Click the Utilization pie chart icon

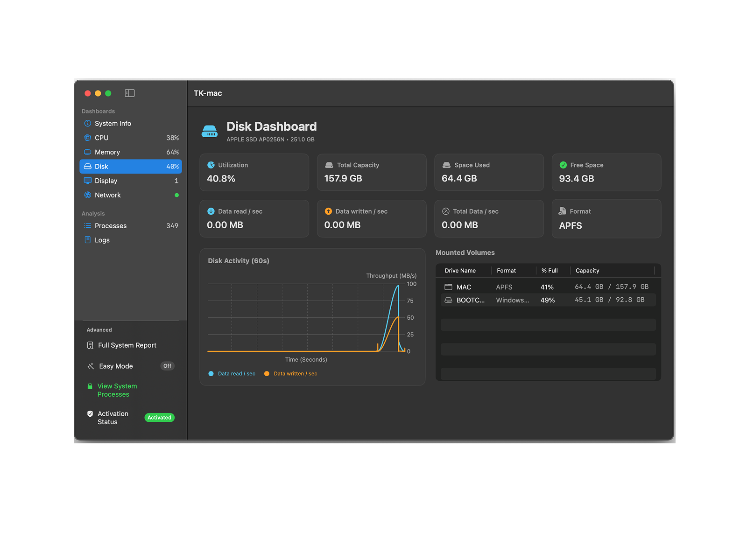[x=211, y=165]
